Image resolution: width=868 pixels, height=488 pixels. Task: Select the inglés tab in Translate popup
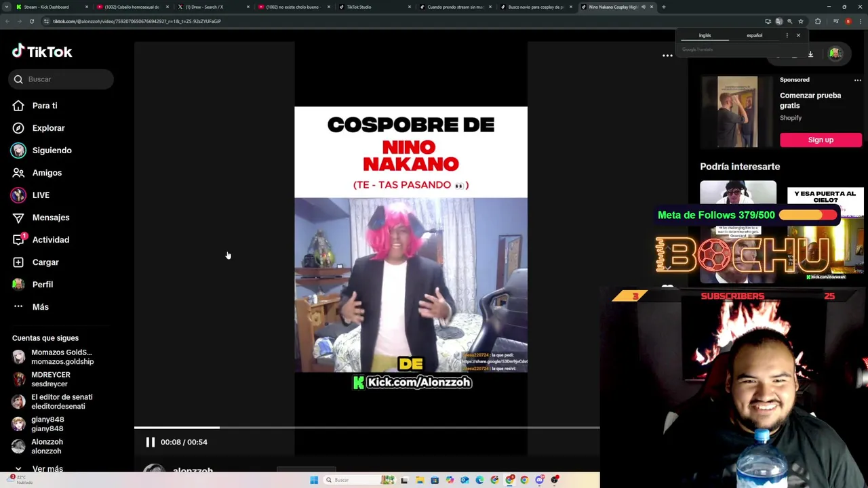[x=705, y=35]
